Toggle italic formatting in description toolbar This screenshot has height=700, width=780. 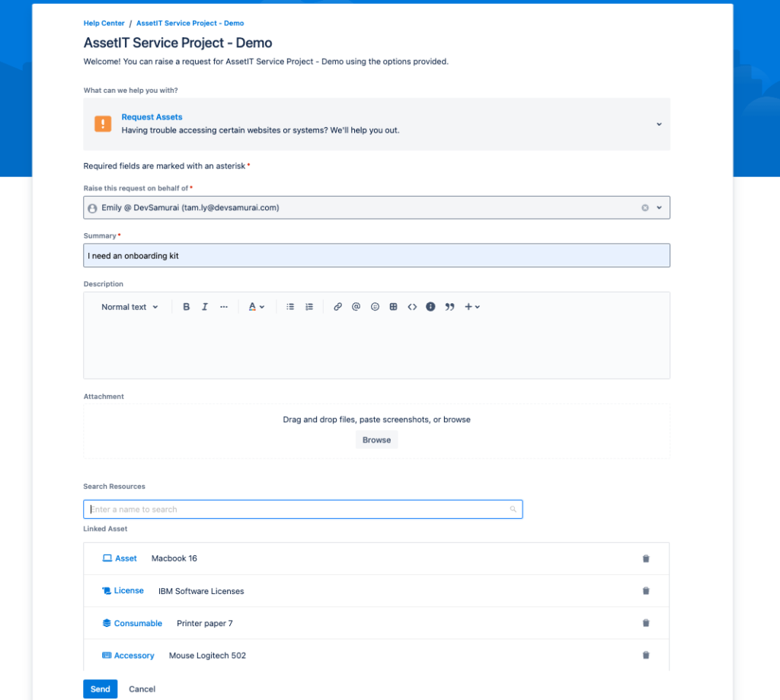click(205, 307)
